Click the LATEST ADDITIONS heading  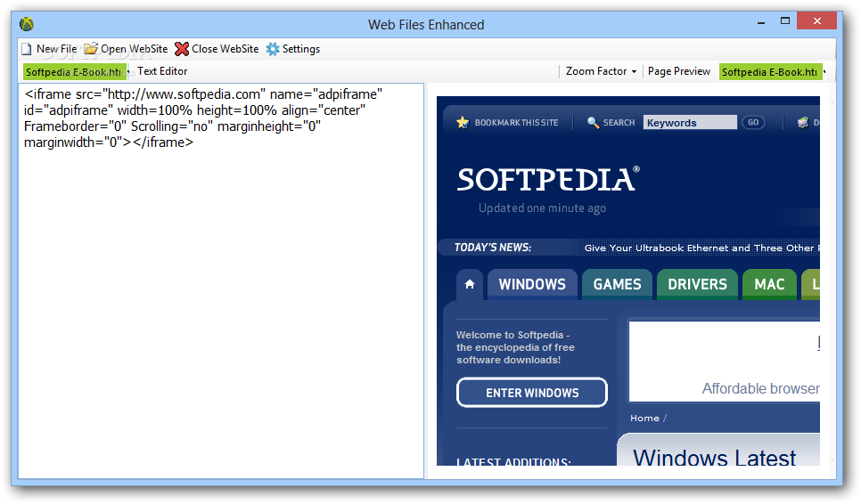point(513,462)
